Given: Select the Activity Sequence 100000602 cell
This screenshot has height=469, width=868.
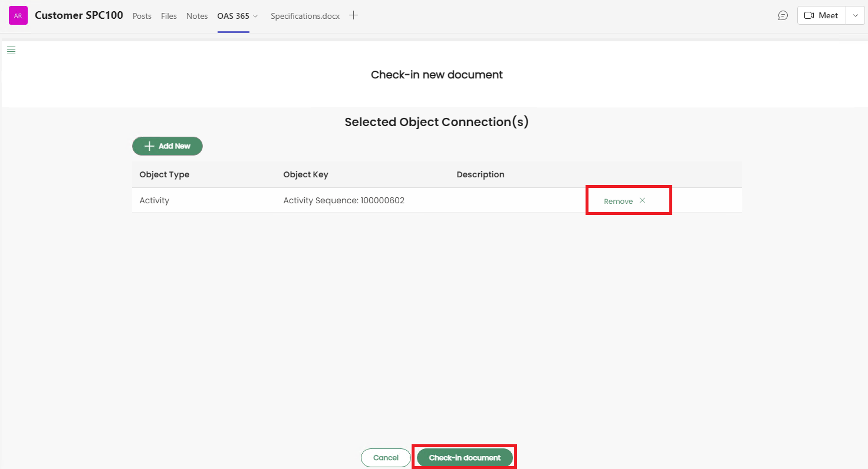Looking at the screenshot, I should click(344, 200).
